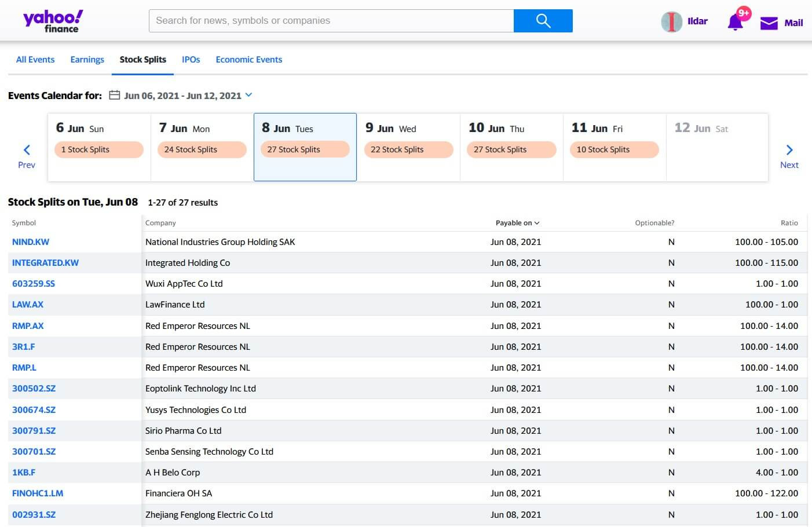Viewport: 812px width, 527px height.
Task: Advance to next week with Next arrow
Action: pos(789,156)
